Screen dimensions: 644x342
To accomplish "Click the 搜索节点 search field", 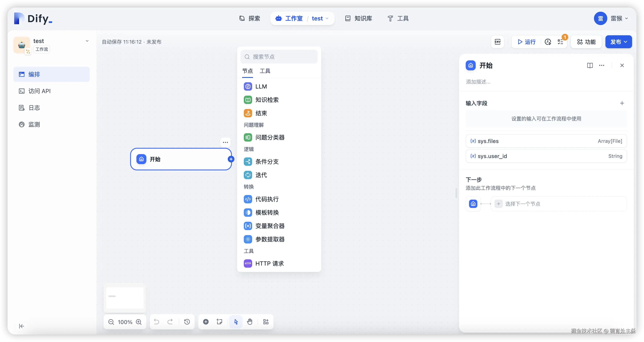I will (x=279, y=57).
